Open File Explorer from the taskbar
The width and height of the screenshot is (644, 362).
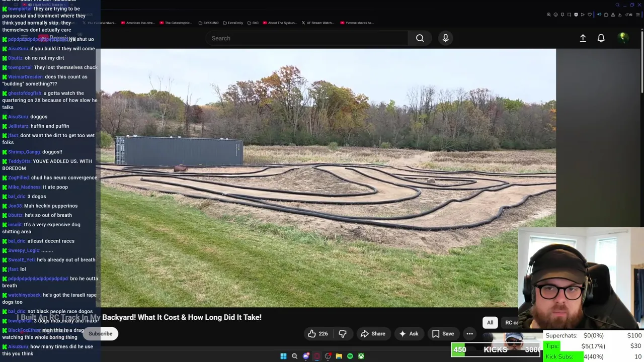[339, 356]
